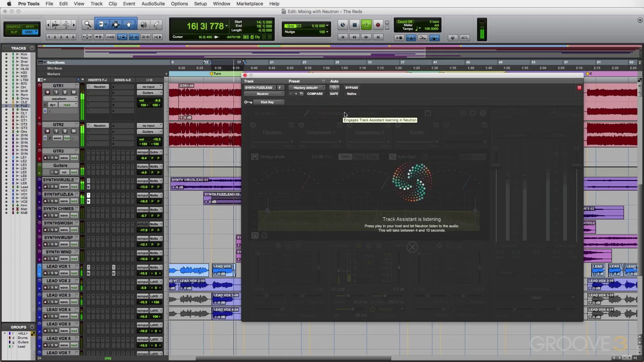Open the Clip menu
Screen dimensions: 644x362
click(113, 4)
